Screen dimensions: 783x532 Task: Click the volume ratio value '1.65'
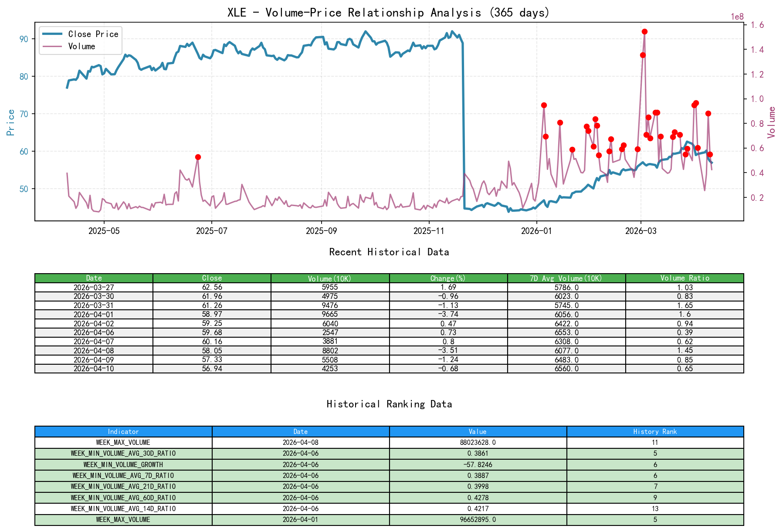click(685, 305)
